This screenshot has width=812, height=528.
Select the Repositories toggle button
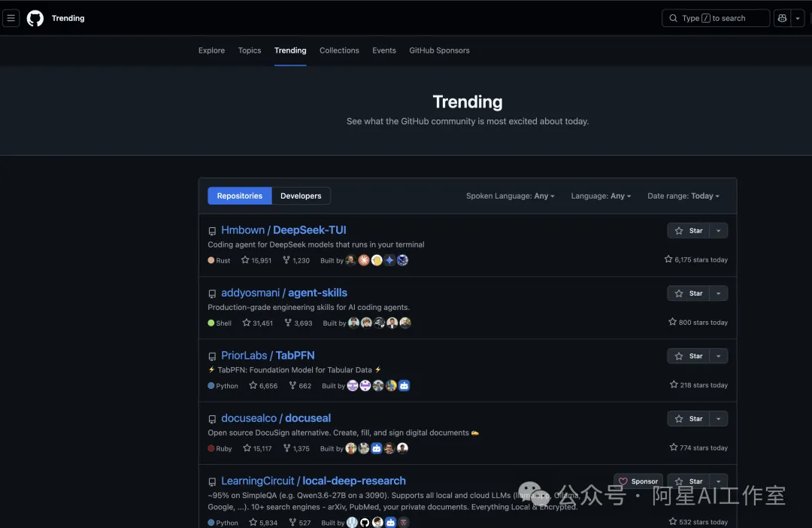(240, 196)
